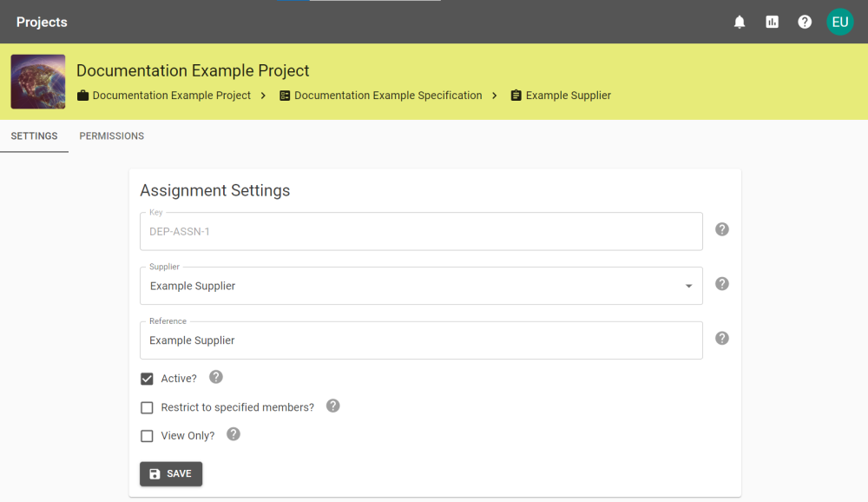Show help for the Supplier field
The height and width of the screenshot is (502, 868).
[x=721, y=284]
